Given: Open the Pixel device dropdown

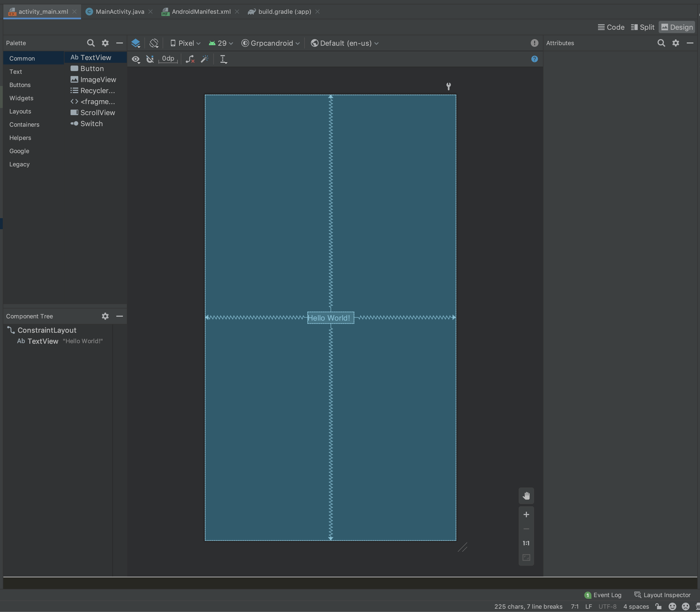Looking at the screenshot, I should pos(185,43).
